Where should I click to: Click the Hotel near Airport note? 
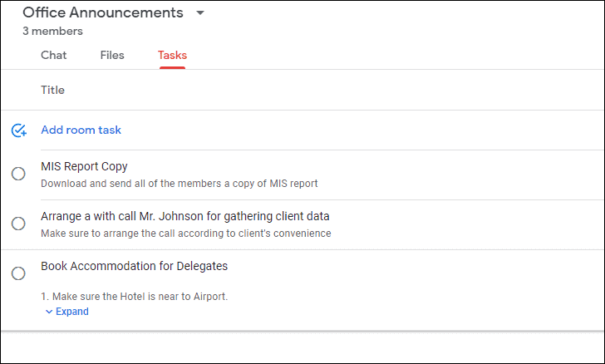[x=135, y=297]
